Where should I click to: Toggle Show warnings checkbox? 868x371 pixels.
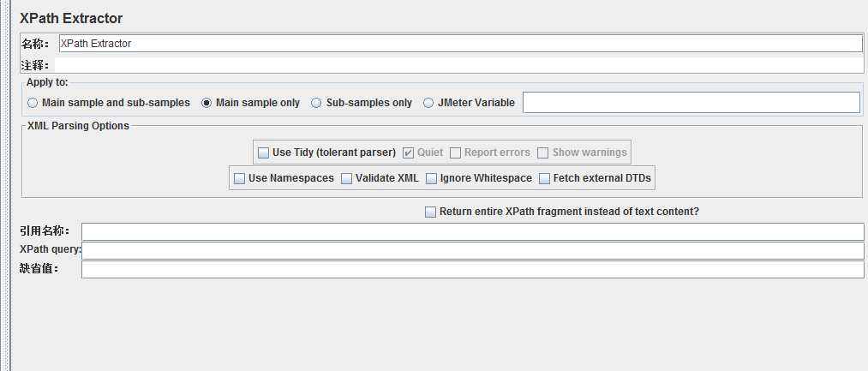point(543,153)
